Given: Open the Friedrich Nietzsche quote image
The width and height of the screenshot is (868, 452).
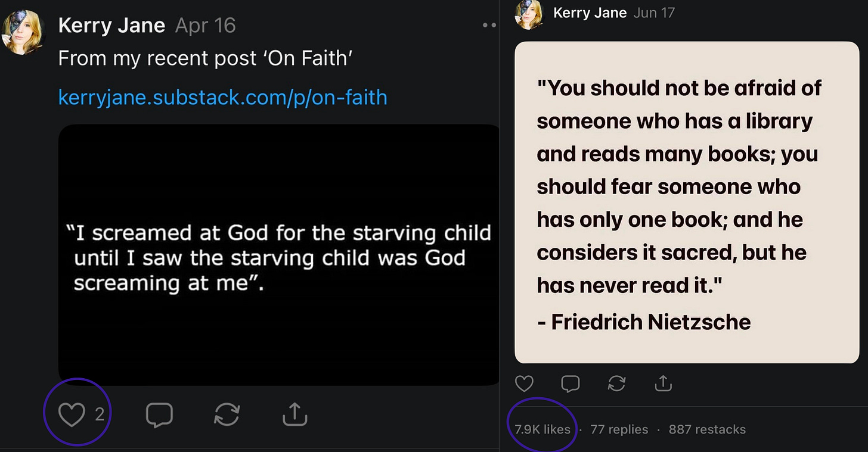Looking at the screenshot, I should [x=687, y=202].
